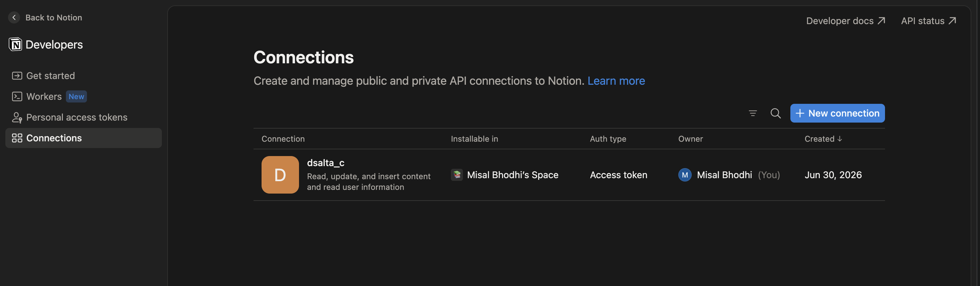The image size is (980, 286).
Task: Click the owner name Misal Bhodhi
Action: pos(724,175)
